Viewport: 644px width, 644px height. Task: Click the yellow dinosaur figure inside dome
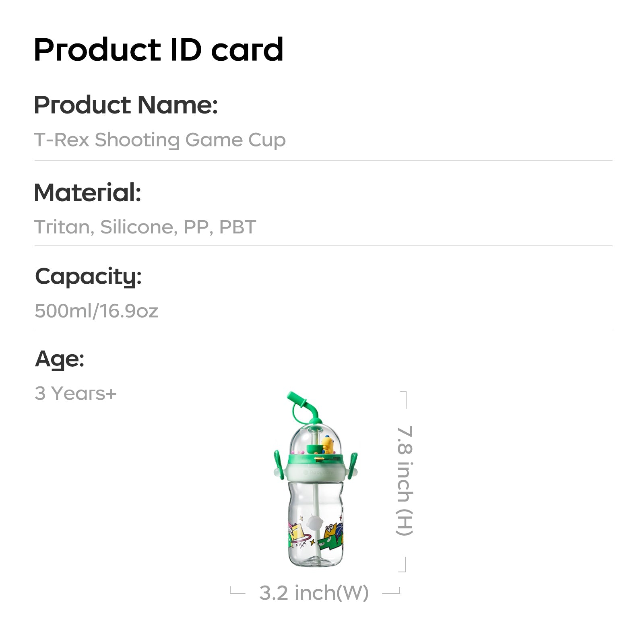[328, 445]
